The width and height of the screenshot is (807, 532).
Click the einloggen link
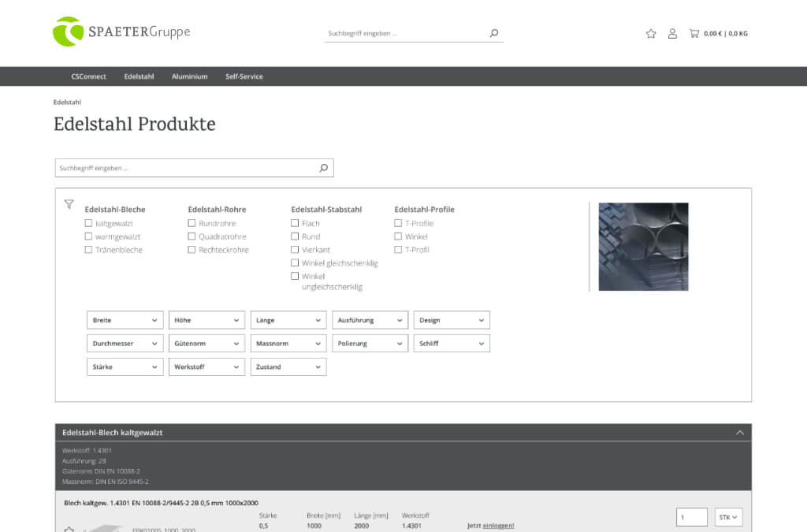click(498, 526)
